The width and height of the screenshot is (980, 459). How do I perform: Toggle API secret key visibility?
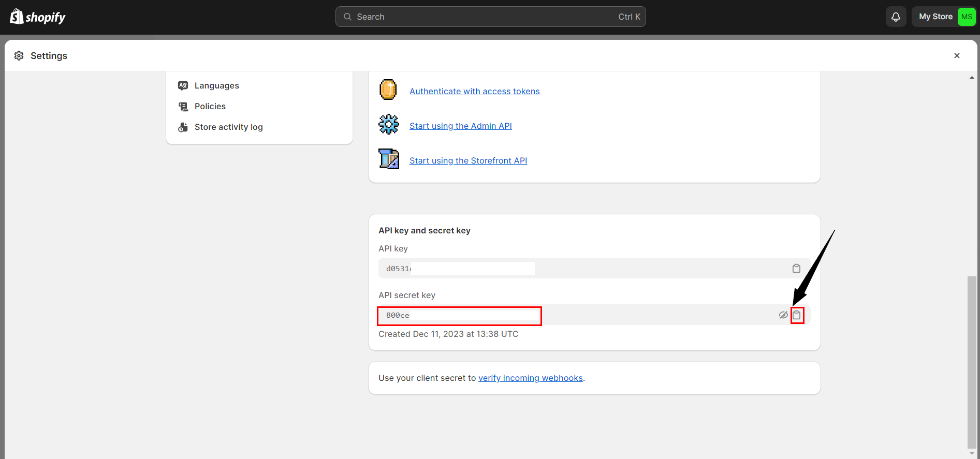coord(783,315)
